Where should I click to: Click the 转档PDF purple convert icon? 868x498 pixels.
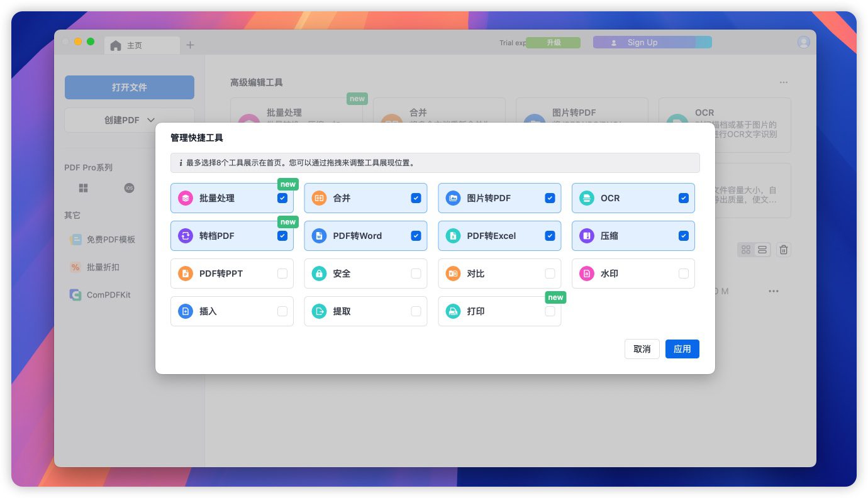coord(185,236)
